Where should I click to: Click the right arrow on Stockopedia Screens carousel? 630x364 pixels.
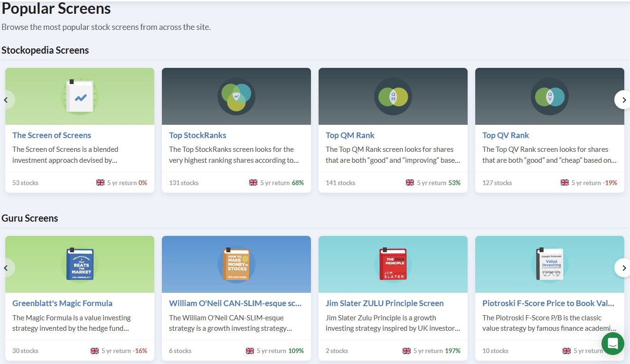[x=623, y=100]
